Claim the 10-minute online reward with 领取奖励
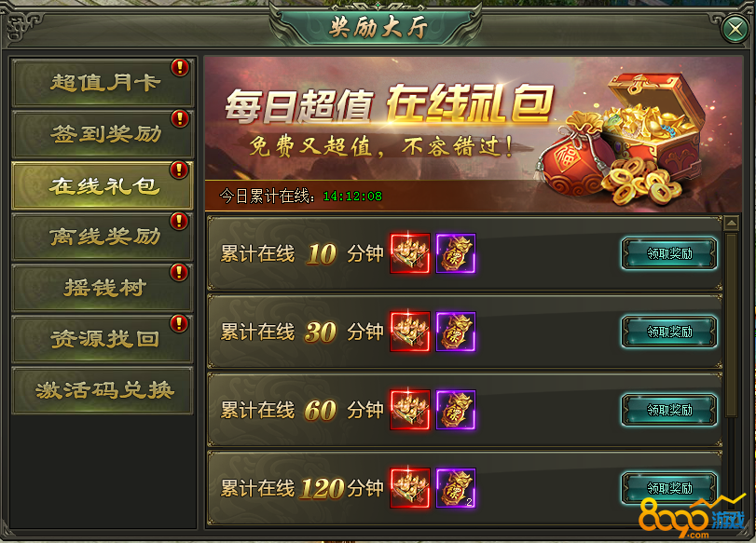This screenshot has width=756, height=543. pos(669,253)
